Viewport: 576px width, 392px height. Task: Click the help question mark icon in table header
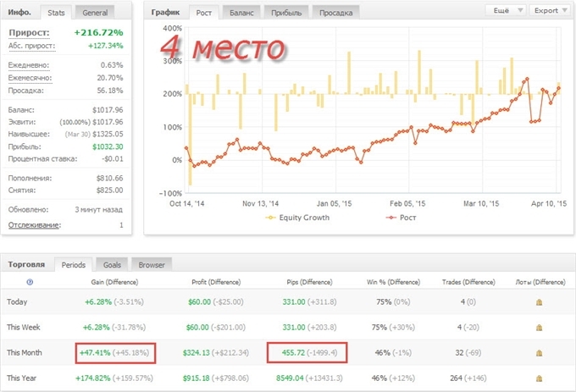click(30, 282)
